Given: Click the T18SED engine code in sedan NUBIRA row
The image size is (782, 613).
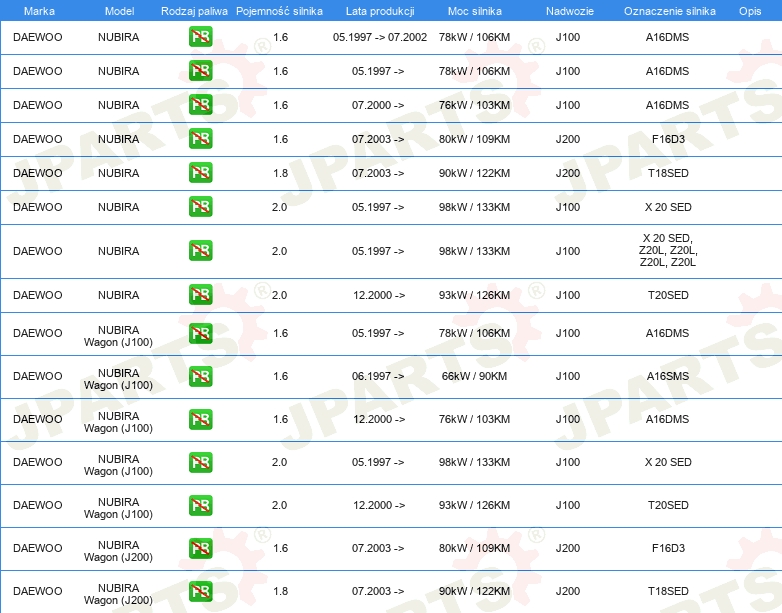Looking at the screenshot, I should pyautogui.click(x=668, y=173).
